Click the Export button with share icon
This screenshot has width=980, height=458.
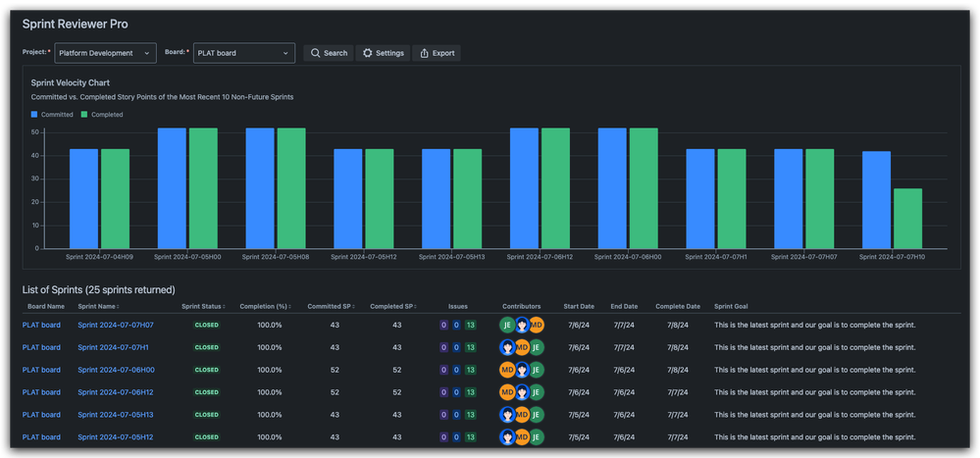pos(437,53)
